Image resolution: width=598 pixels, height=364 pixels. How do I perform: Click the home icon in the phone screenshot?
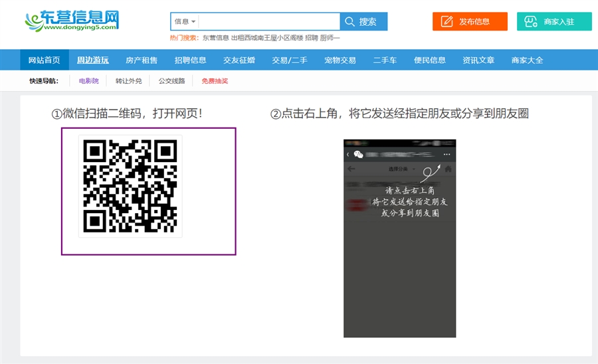point(448,169)
